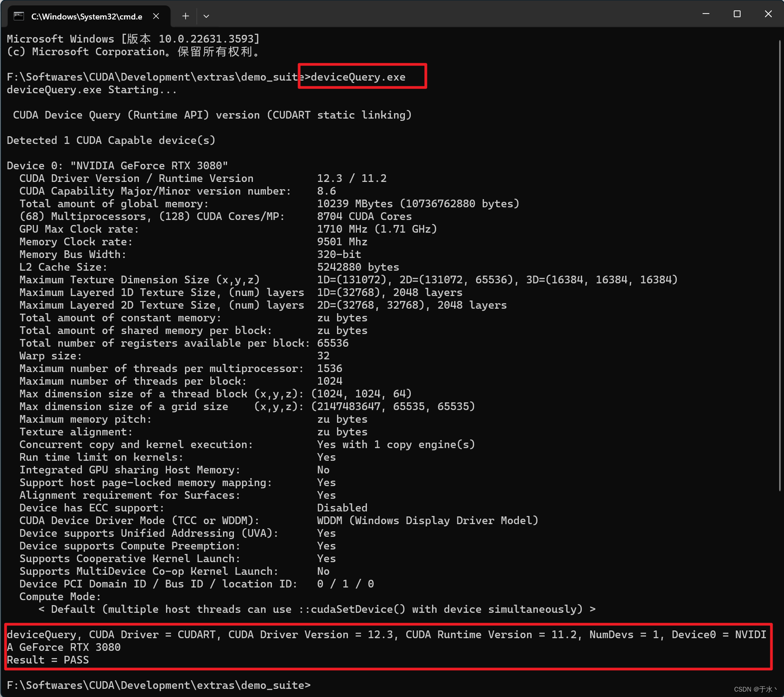784x697 pixels.
Task: Click the grid size value (2147483647, 65535, 65535)
Action: (x=393, y=406)
